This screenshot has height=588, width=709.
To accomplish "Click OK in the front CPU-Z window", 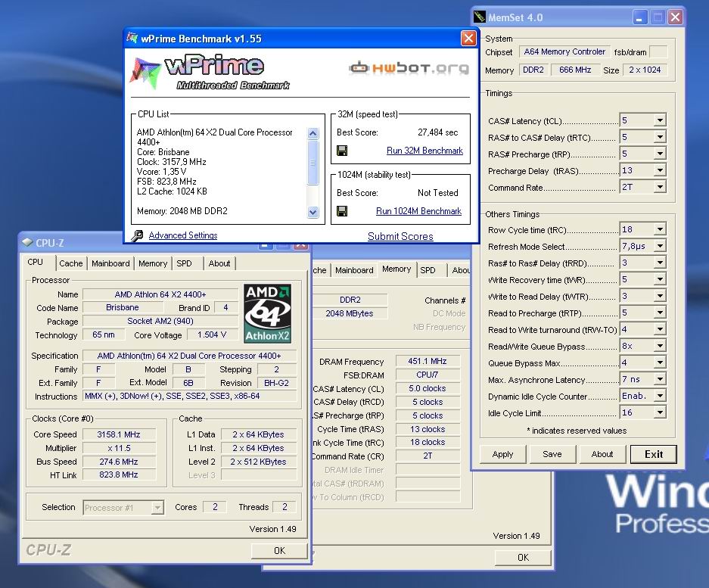I will pos(279,550).
